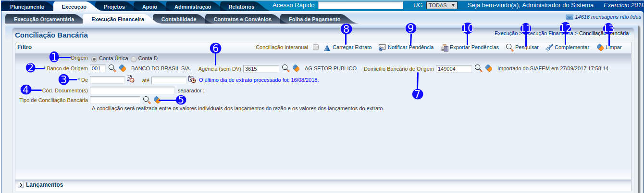
Task: Select the Conta D radio option
Action: (134, 59)
